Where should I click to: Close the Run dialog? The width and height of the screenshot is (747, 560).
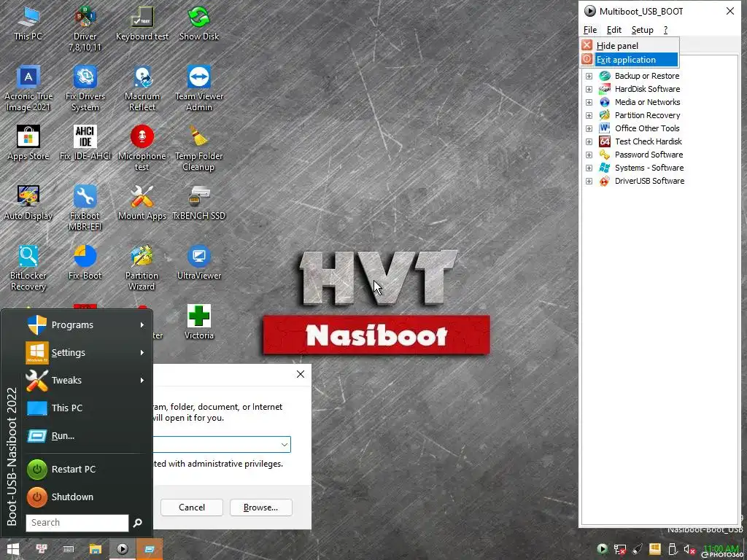[300, 374]
